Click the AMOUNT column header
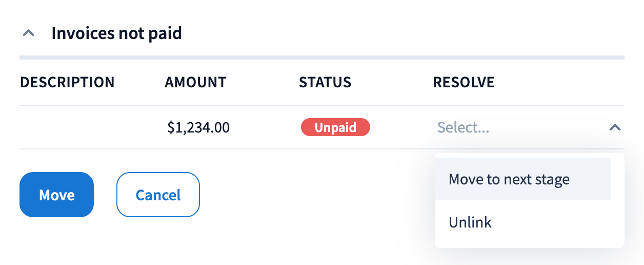 point(195,82)
